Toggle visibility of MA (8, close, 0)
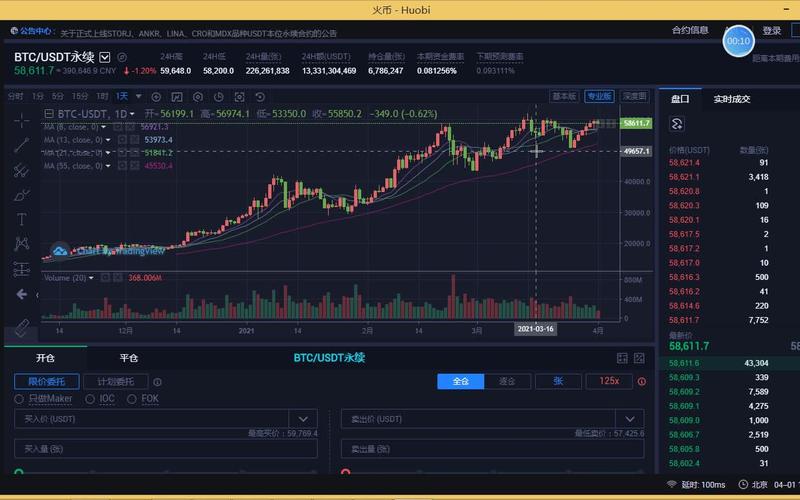 click(118, 127)
